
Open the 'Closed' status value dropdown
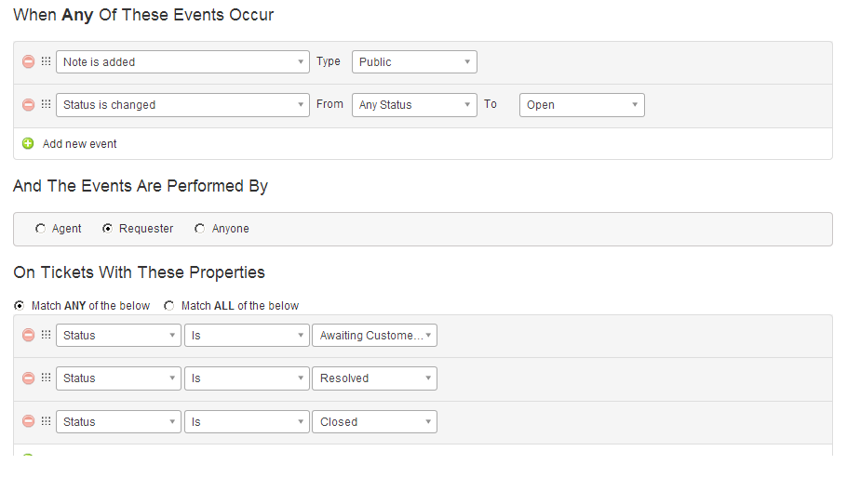[x=374, y=422]
